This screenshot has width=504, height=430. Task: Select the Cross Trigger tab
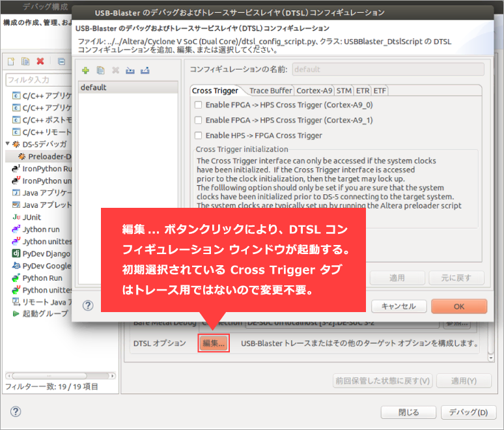(x=215, y=91)
